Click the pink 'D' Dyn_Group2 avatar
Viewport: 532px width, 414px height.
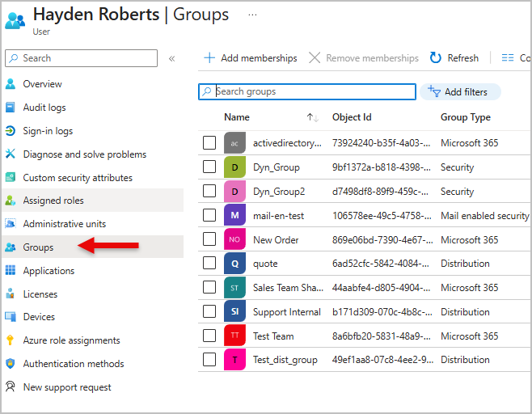(234, 192)
